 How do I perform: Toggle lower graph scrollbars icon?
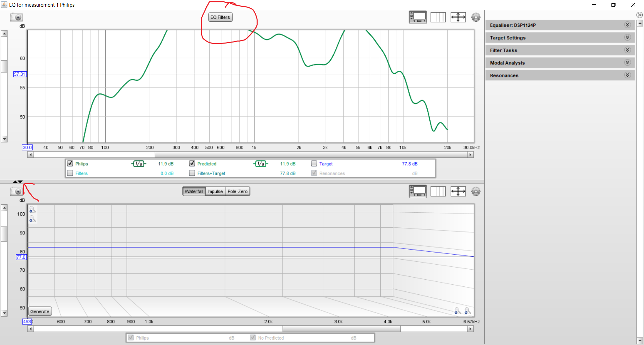click(x=418, y=191)
